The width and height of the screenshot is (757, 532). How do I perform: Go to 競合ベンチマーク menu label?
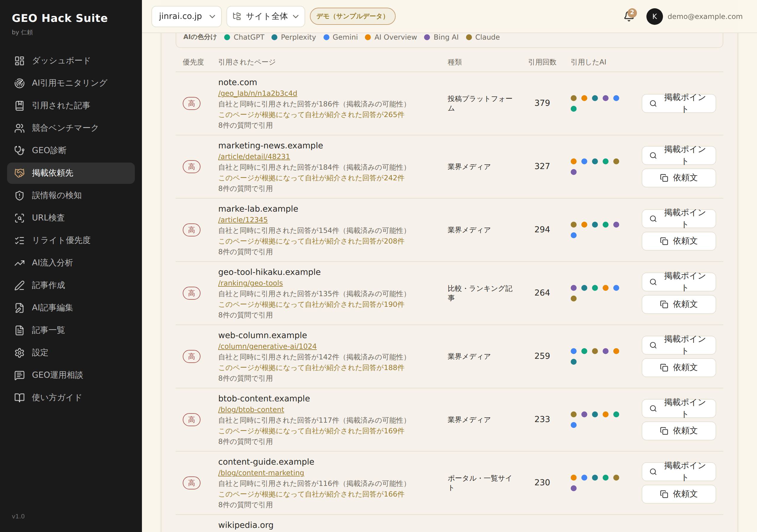coord(65,128)
